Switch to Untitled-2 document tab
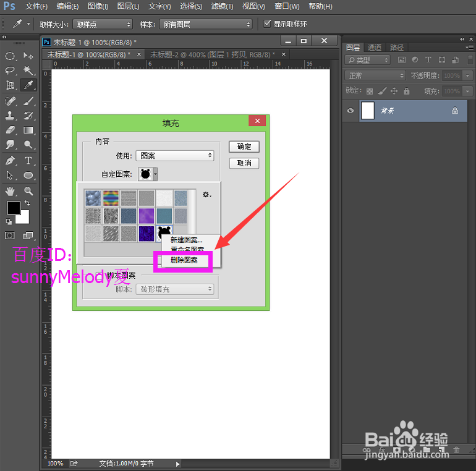The image size is (476, 471). point(213,54)
